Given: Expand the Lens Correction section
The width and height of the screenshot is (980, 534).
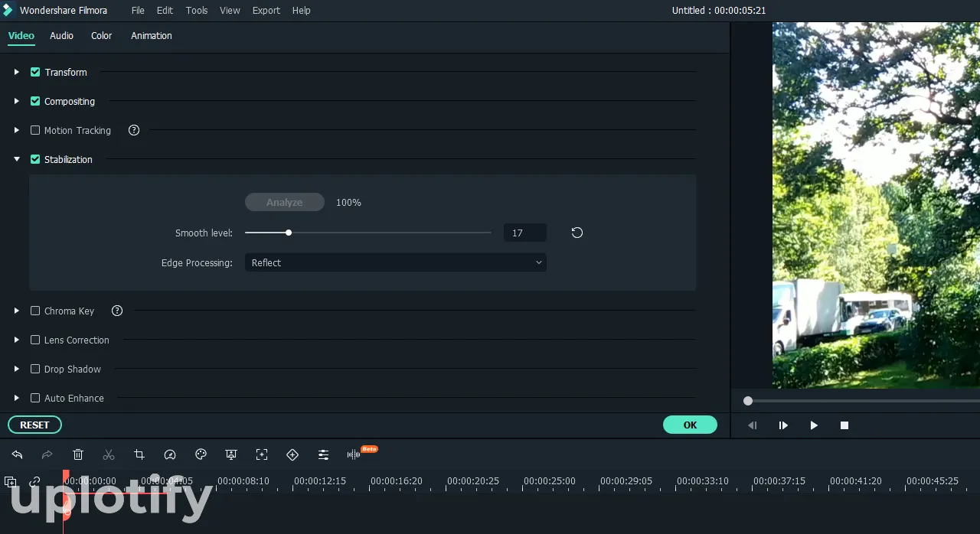Looking at the screenshot, I should [x=16, y=340].
